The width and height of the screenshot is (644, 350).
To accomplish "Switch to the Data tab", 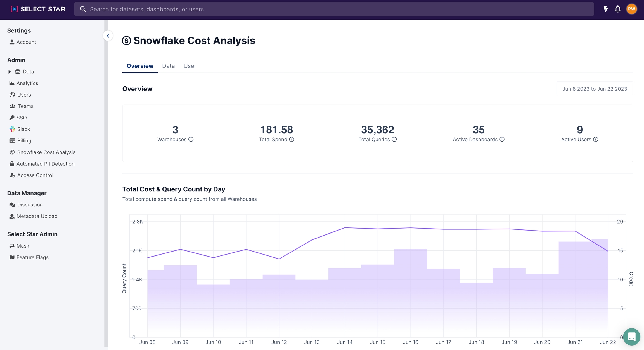I will point(168,66).
